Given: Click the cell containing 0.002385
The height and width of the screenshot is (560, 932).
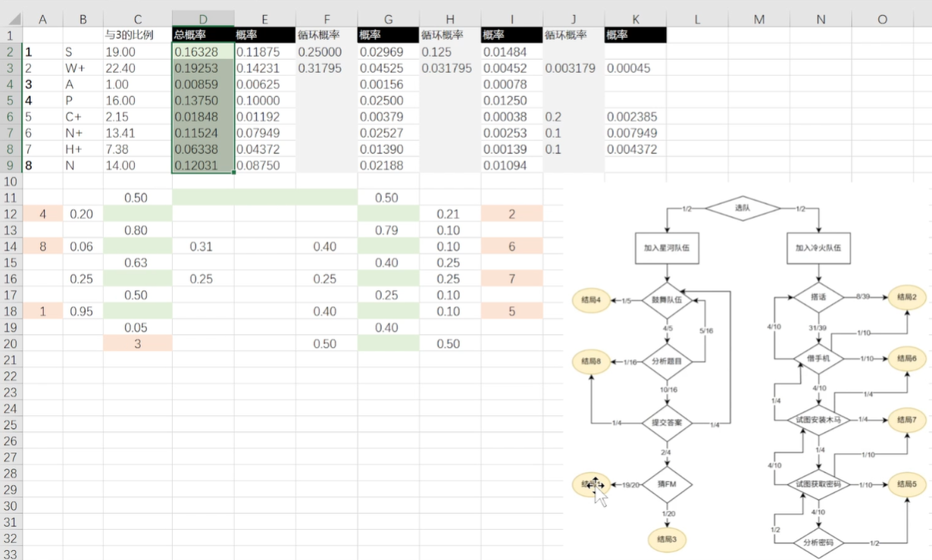Looking at the screenshot, I should (x=635, y=117).
